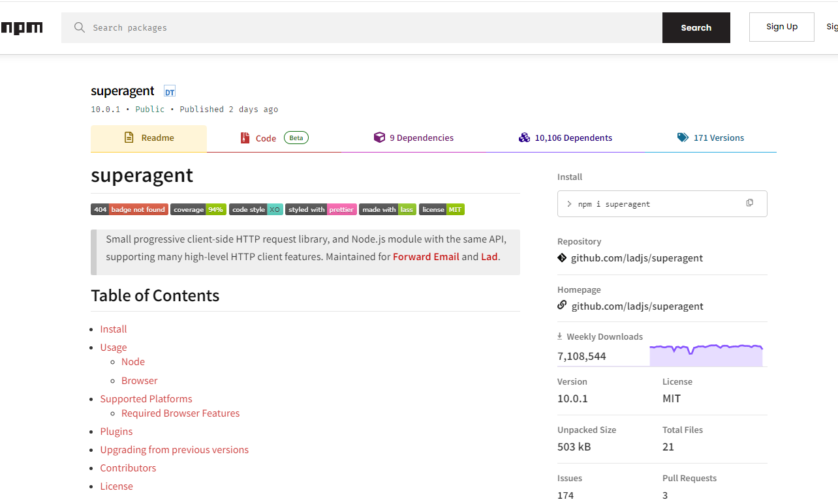Click the Published 2 days ago text
The image size is (838, 504).
coord(229,110)
